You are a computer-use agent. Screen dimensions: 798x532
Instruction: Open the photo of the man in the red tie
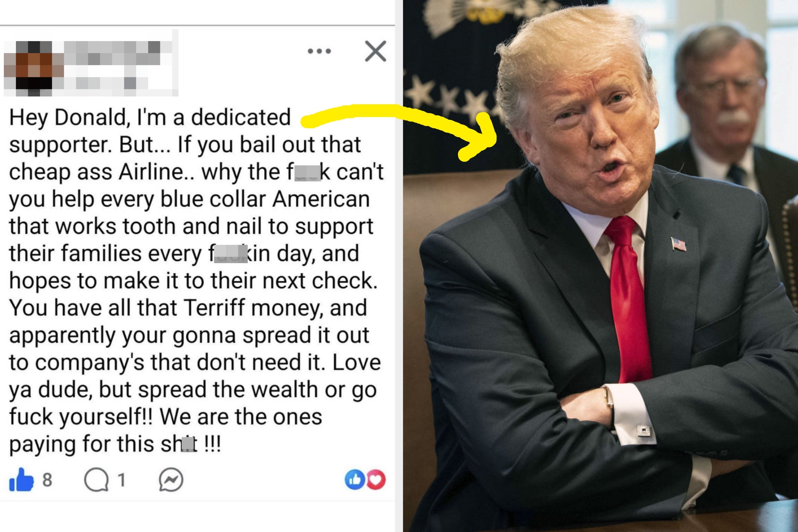pos(601,266)
